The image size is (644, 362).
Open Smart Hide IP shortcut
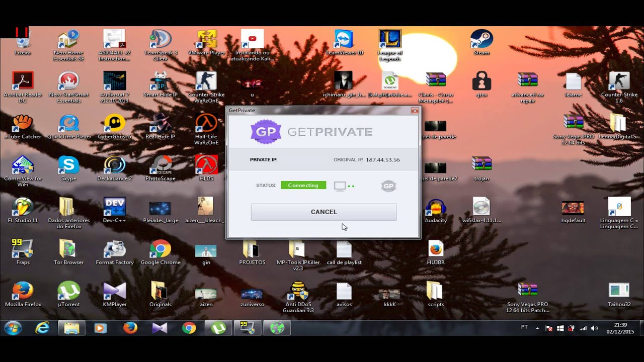coord(160,84)
